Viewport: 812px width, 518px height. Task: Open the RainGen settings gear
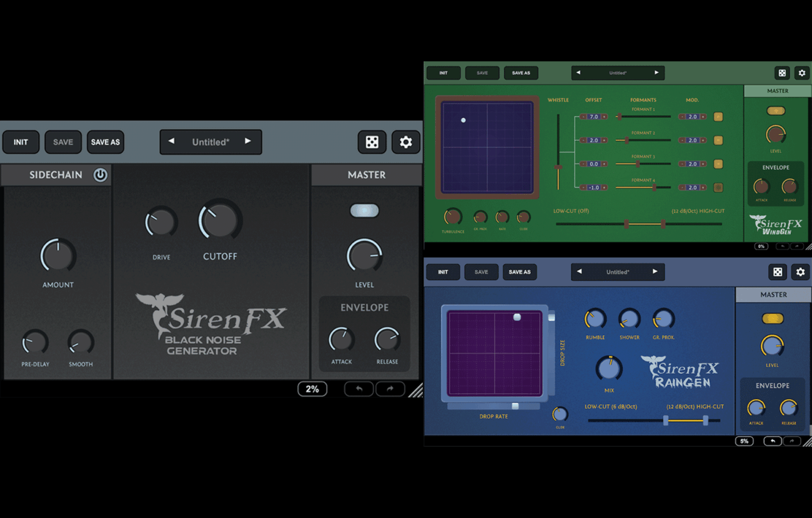click(800, 272)
